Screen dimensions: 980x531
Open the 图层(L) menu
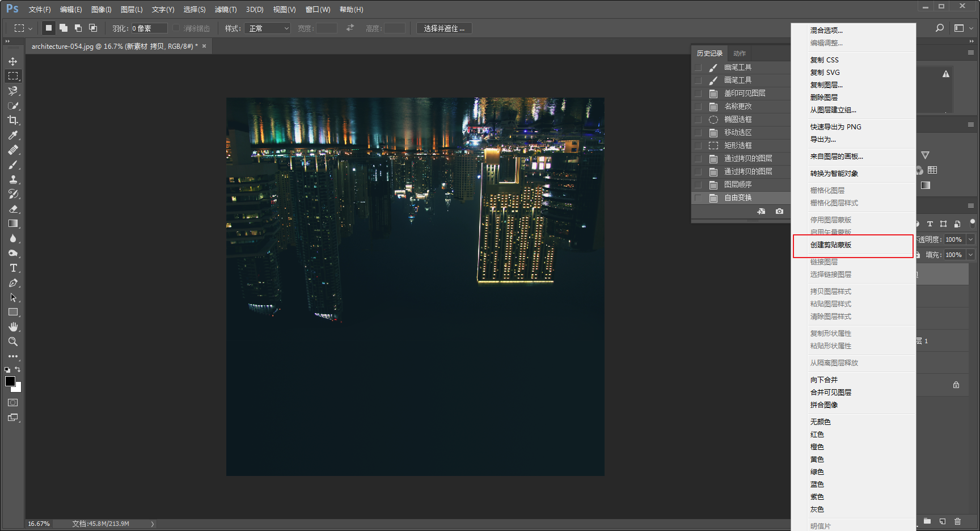tap(132, 10)
